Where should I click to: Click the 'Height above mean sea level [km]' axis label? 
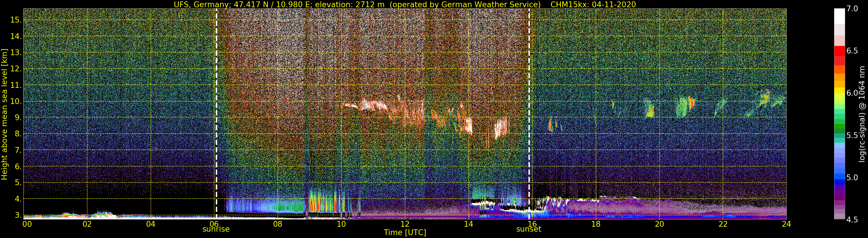(4, 114)
